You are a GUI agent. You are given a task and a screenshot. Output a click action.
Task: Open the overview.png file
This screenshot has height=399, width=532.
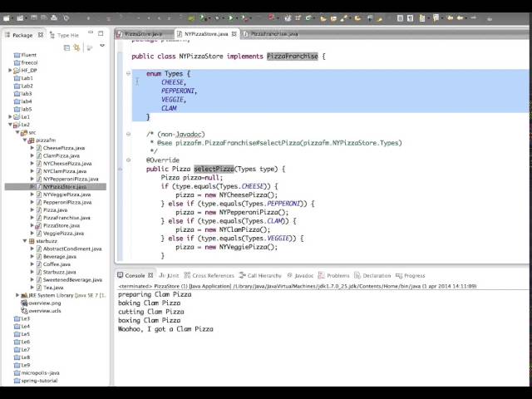44,303
